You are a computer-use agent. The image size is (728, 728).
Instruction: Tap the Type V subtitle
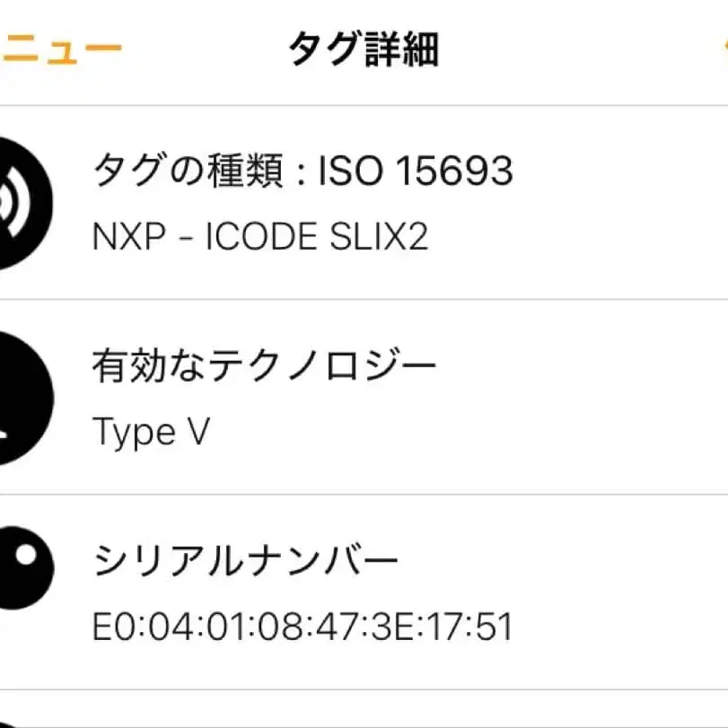[151, 433]
